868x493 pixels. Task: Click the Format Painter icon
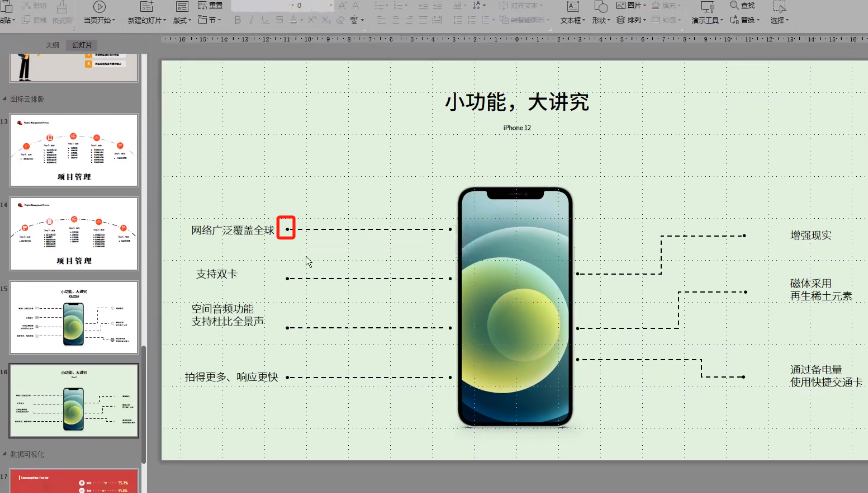(62, 8)
